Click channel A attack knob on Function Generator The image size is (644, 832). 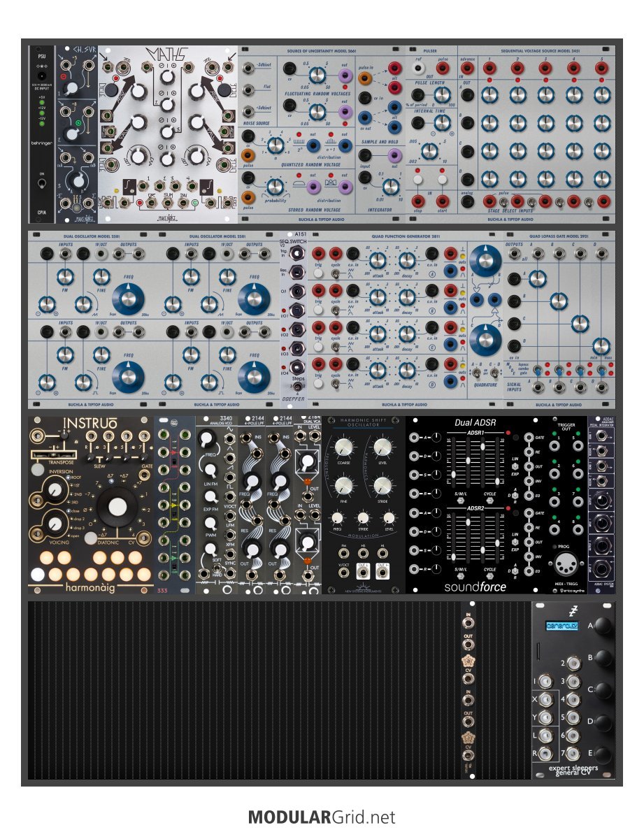pos(377,260)
